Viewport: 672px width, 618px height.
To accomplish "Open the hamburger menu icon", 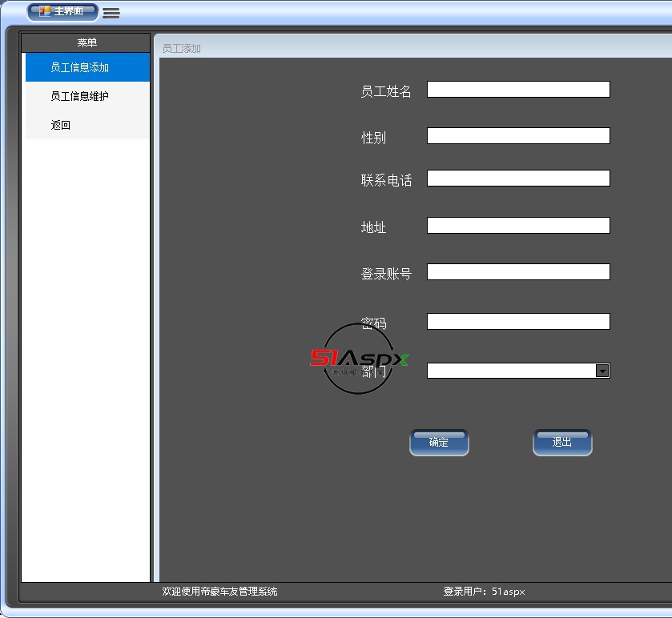I will tap(111, 13).
